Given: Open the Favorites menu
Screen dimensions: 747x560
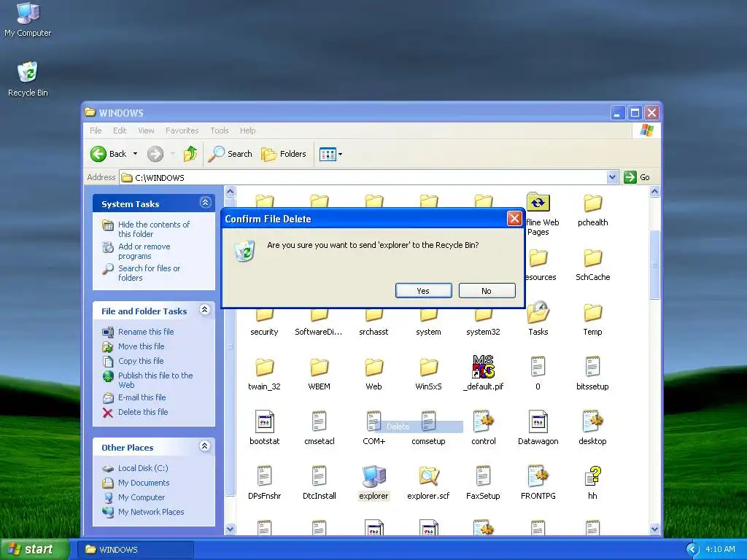Looking at the screenshot, I should [x=182, y=131].
